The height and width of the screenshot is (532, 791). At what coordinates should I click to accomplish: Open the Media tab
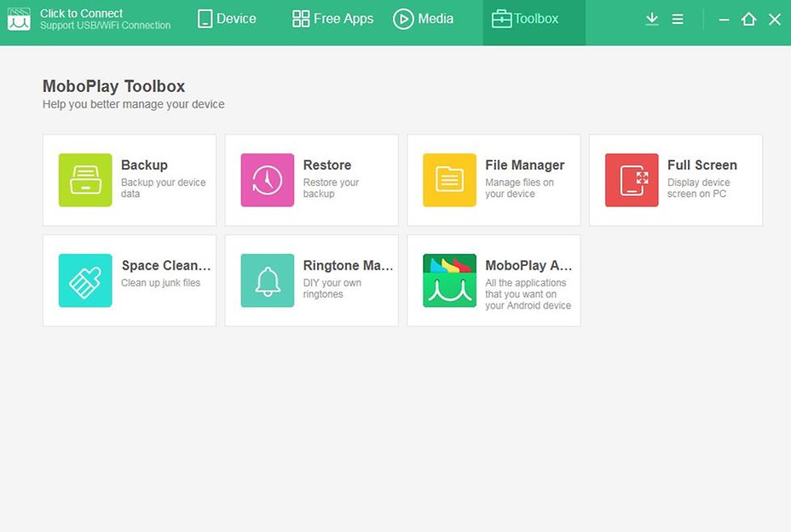pyautogui.click(x=424, y=19)
